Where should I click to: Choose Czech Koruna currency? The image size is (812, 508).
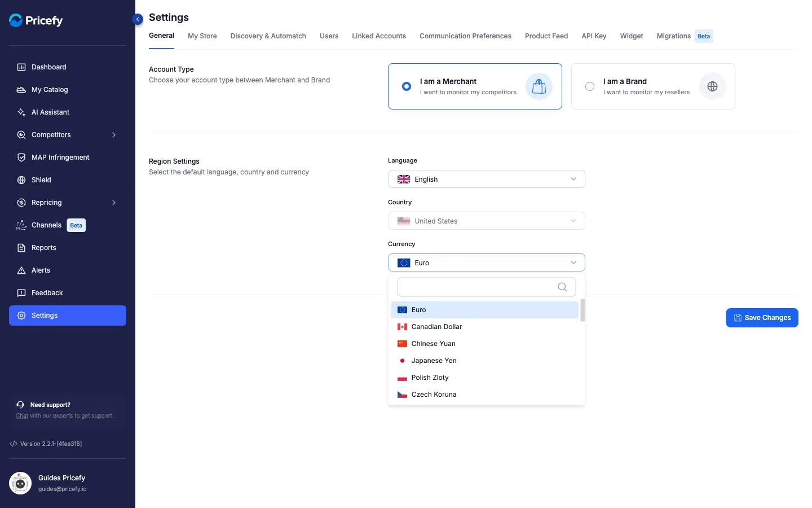tap(484, 395)
